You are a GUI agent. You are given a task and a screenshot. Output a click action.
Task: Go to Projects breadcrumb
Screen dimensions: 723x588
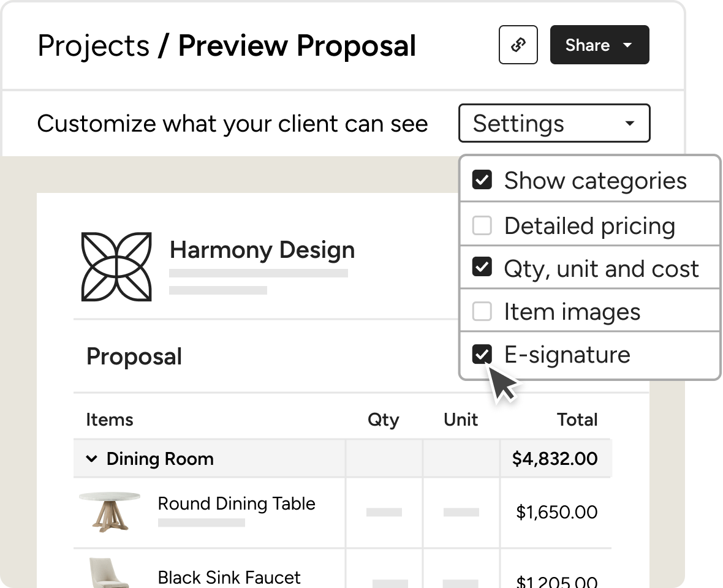pos(93,46)
